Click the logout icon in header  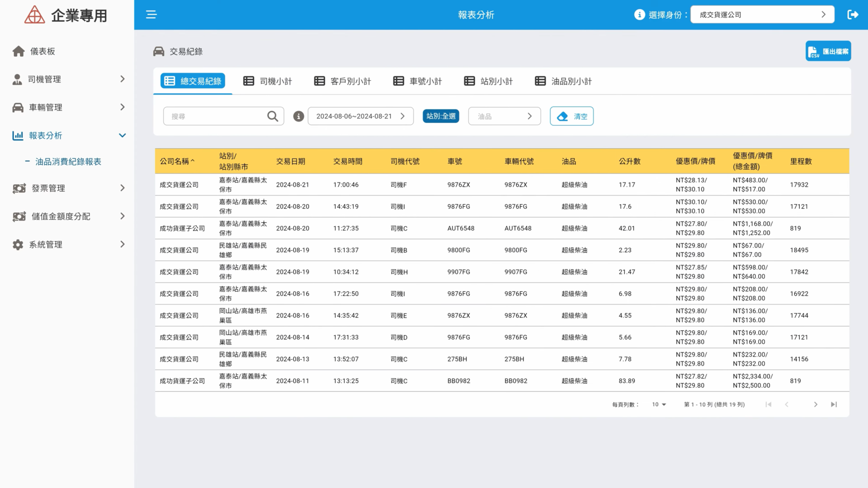click(x=852, y=14)
